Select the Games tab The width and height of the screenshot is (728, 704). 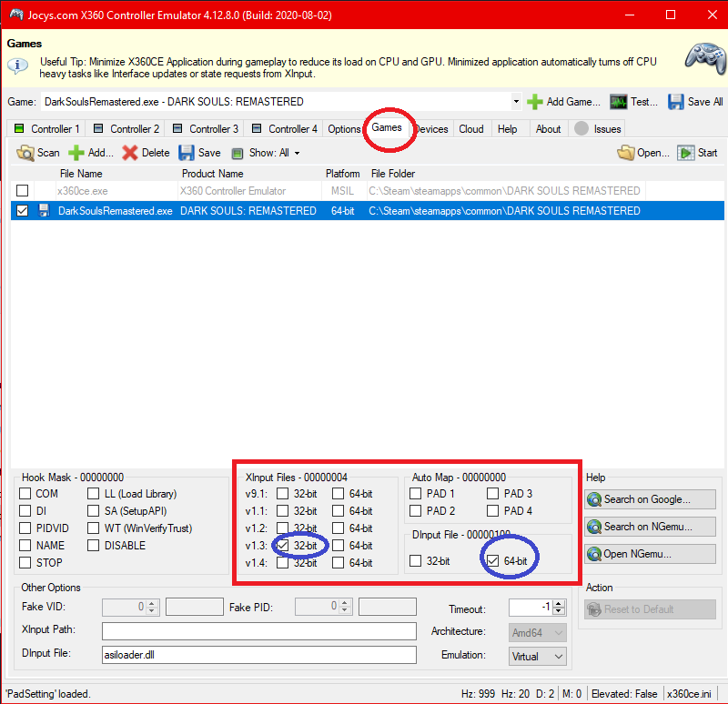coord(387,127)
